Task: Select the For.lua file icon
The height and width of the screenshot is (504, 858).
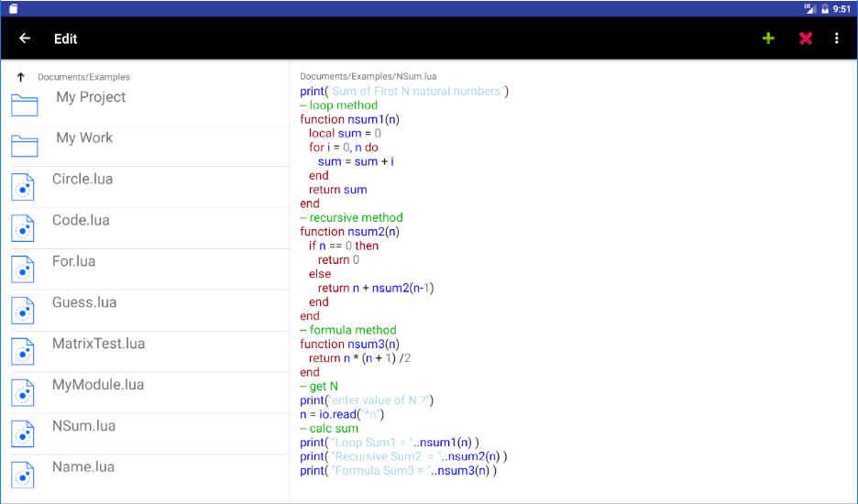Action: pyautogui.click(x=23, y=269)
